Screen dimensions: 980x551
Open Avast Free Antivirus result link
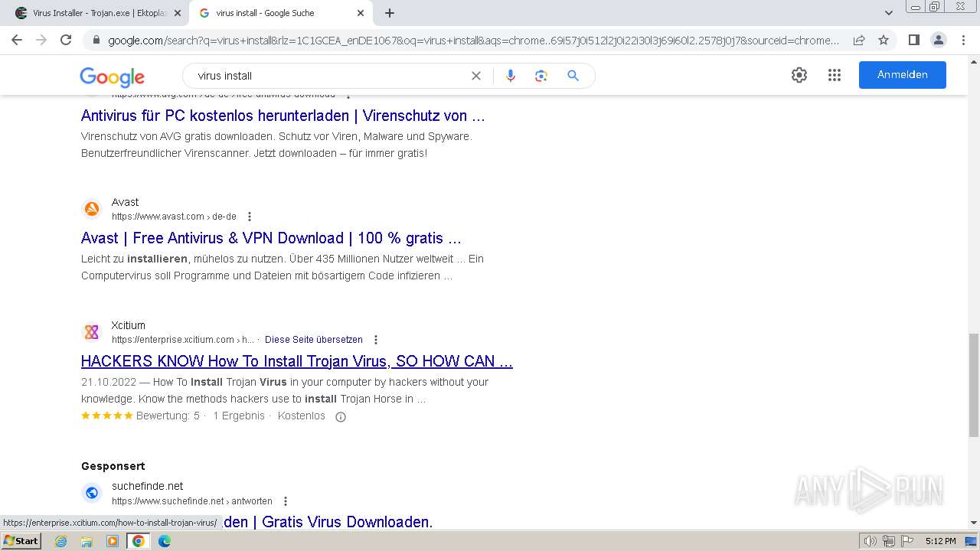coord(271,238)
